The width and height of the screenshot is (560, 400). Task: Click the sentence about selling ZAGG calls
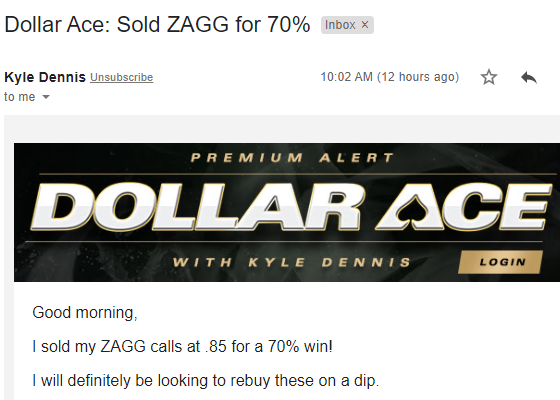pyautogui.click(x=182, y=346)
